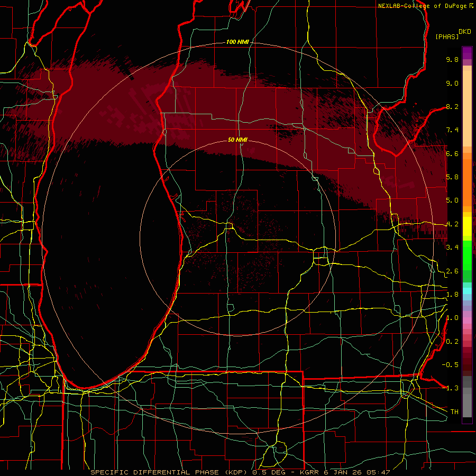
Task: Click the KDP product caption at bottom
Action: 240,472
